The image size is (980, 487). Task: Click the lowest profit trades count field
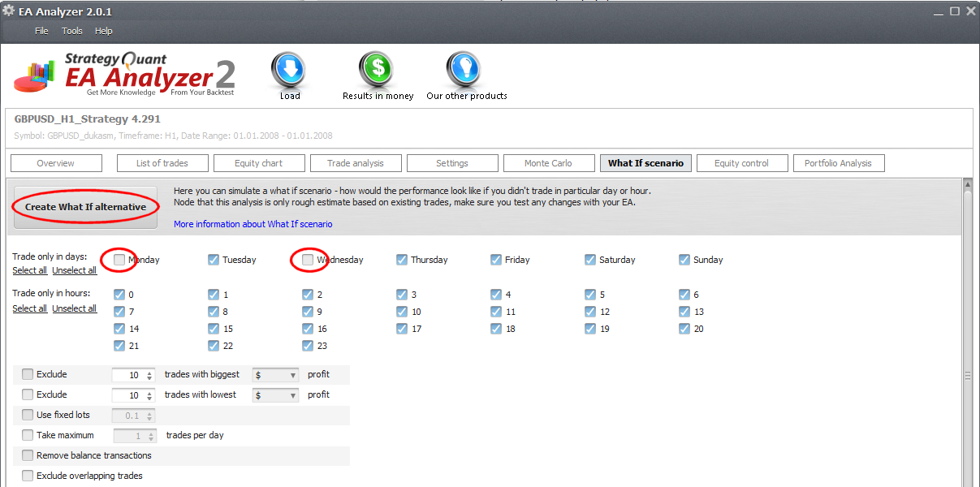[x=132, y=395]
